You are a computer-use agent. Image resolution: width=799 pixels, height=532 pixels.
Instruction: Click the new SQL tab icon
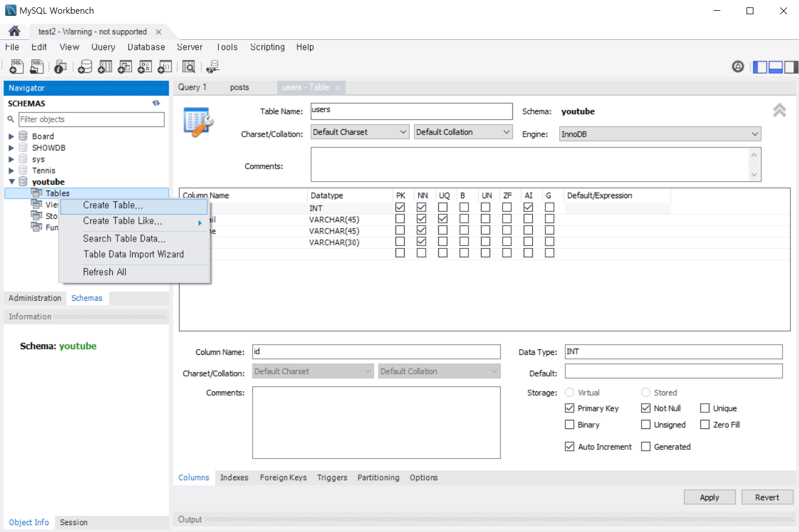click(x=17, y=67)
